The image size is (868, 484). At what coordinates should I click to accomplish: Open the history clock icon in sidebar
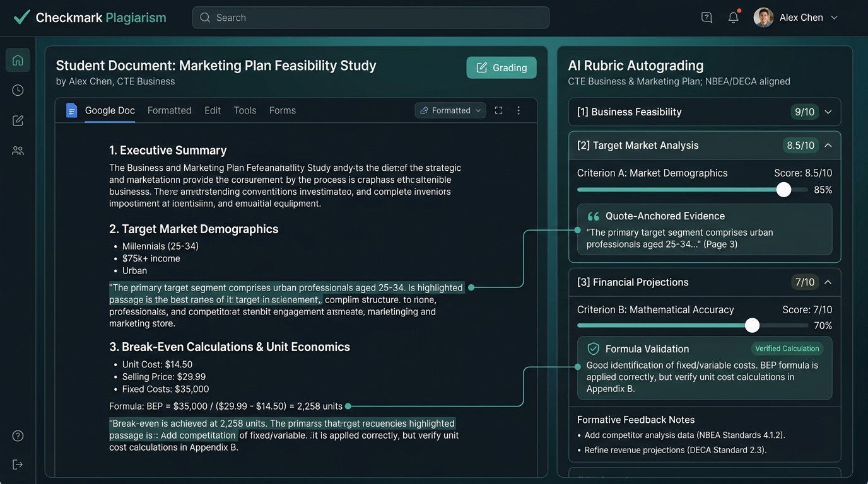point(18,90)
